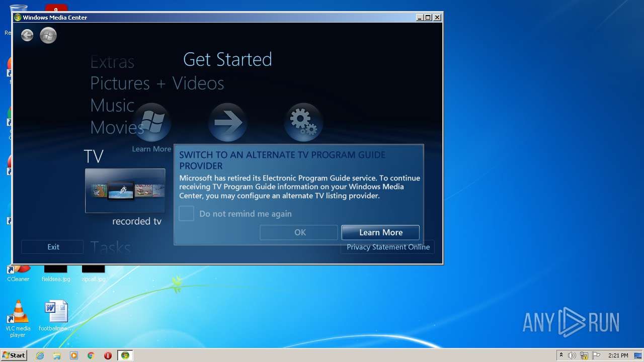The image size is (644, 362).
Task: Launch Internet Explorer from the taskbar
Action: click(x=40, y=355)
